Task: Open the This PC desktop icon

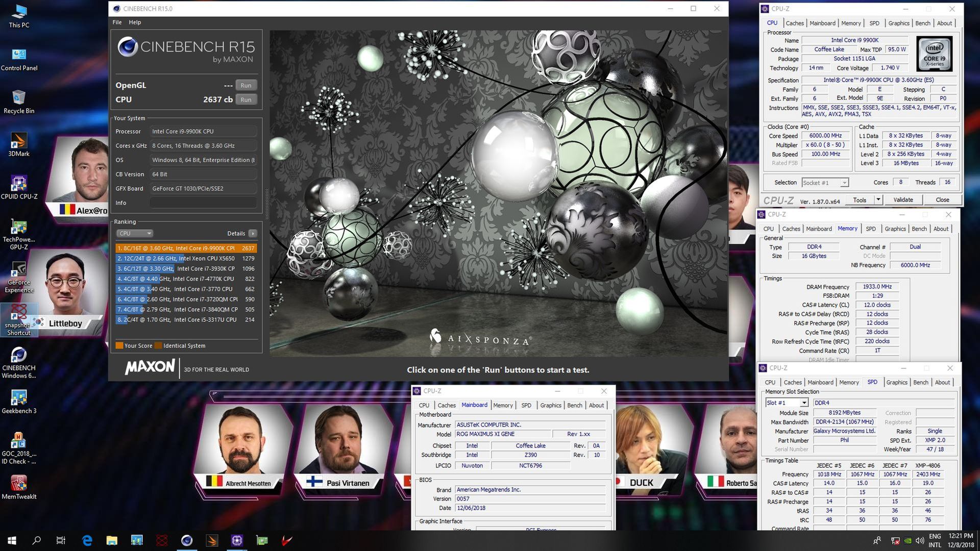Action: click(x=19, y=15)
